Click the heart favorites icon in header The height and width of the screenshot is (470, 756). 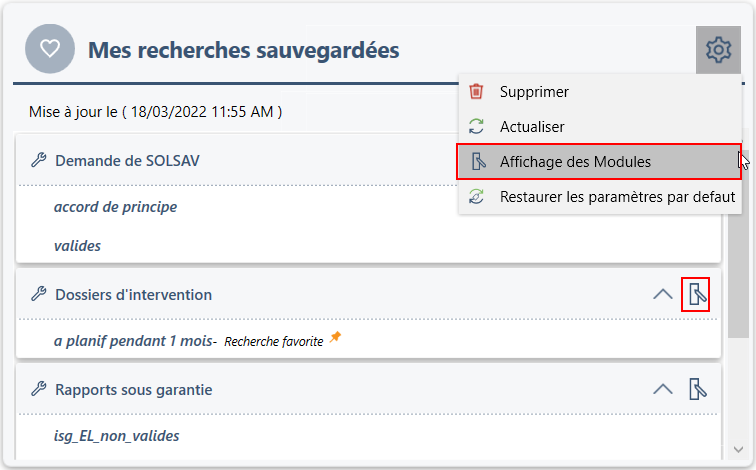tap(50, 49)
